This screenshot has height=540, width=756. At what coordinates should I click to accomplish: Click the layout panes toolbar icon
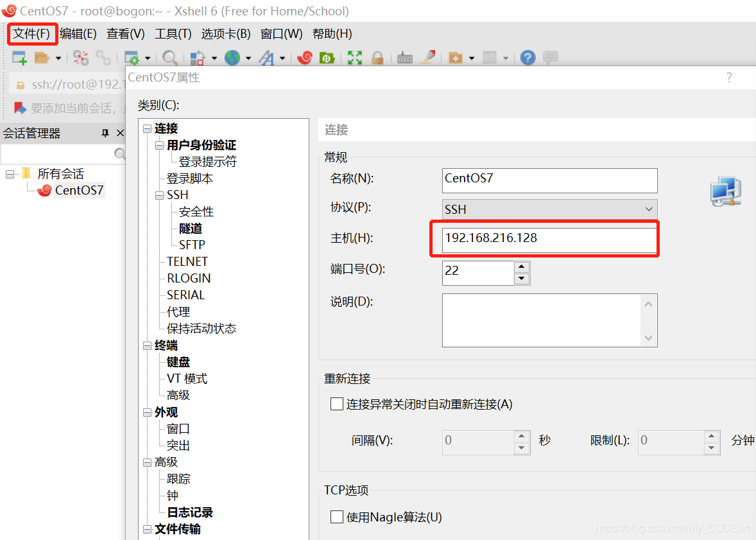point(490,58)
